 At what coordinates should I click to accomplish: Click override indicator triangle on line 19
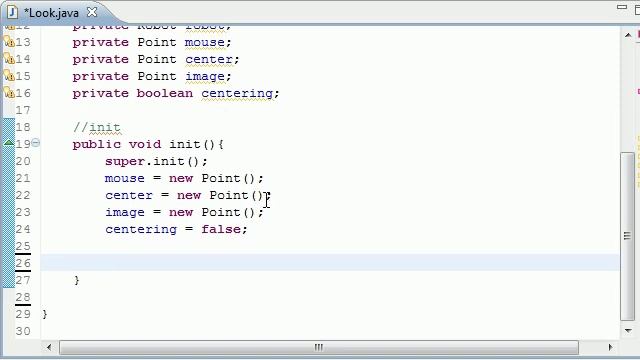[x=9, y=143]
